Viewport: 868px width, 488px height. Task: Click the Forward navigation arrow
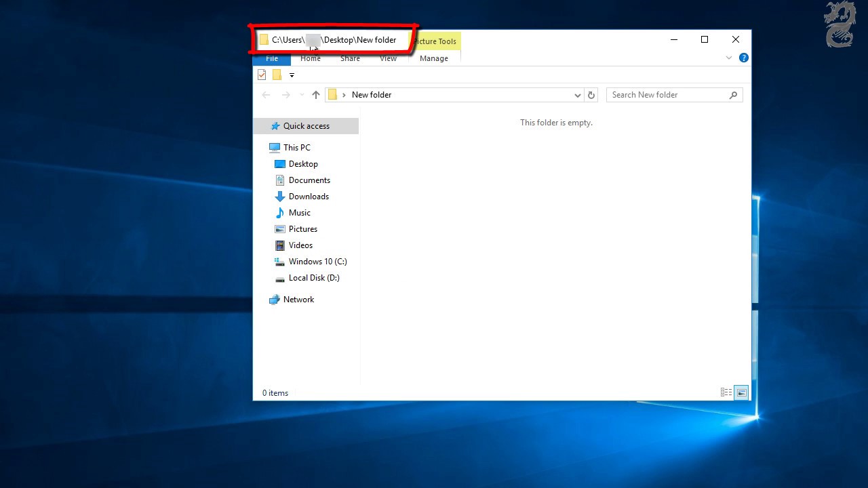285,95
